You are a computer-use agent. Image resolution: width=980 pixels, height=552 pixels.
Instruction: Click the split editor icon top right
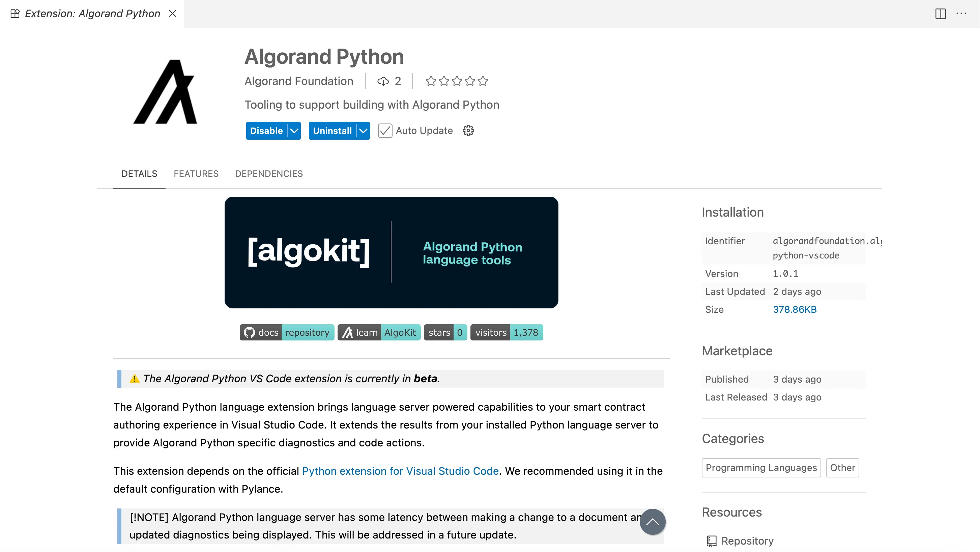940,14
